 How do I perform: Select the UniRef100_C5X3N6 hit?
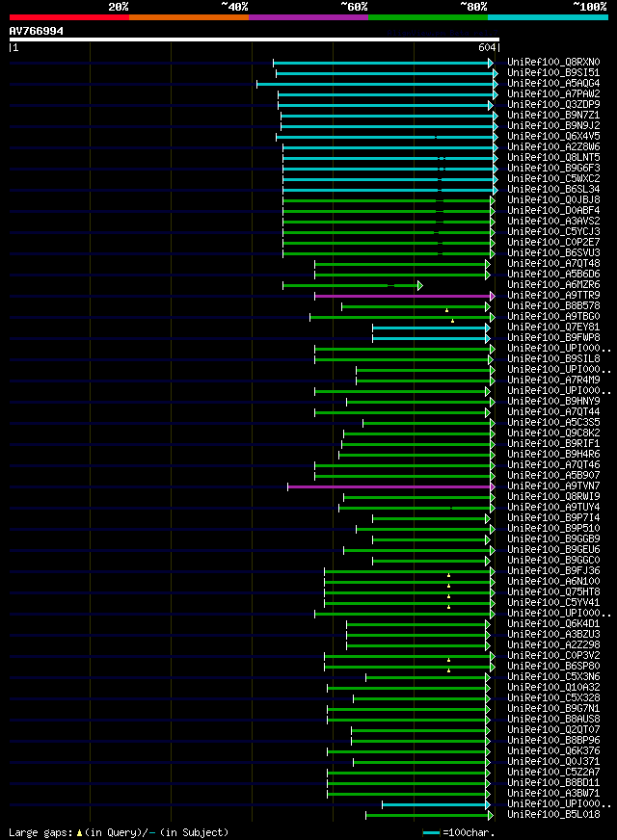click(x=553, y=677)
